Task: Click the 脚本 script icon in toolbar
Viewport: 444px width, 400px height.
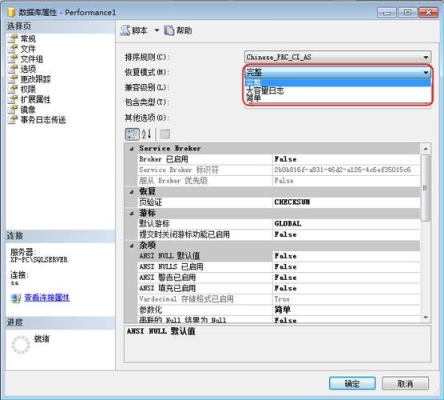Action: coord(126,31)
